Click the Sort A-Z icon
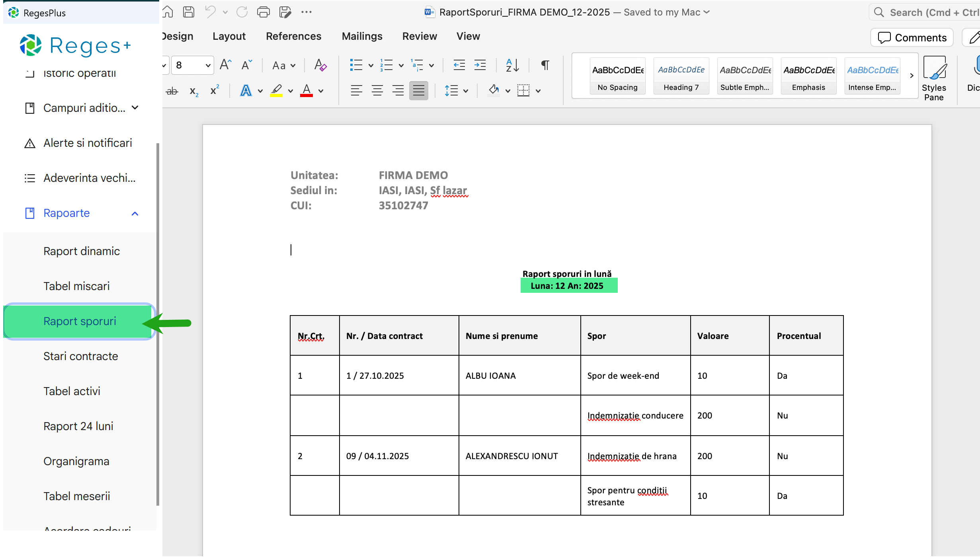Viewport: 980px width, 557px height. (x=512, y=65)
